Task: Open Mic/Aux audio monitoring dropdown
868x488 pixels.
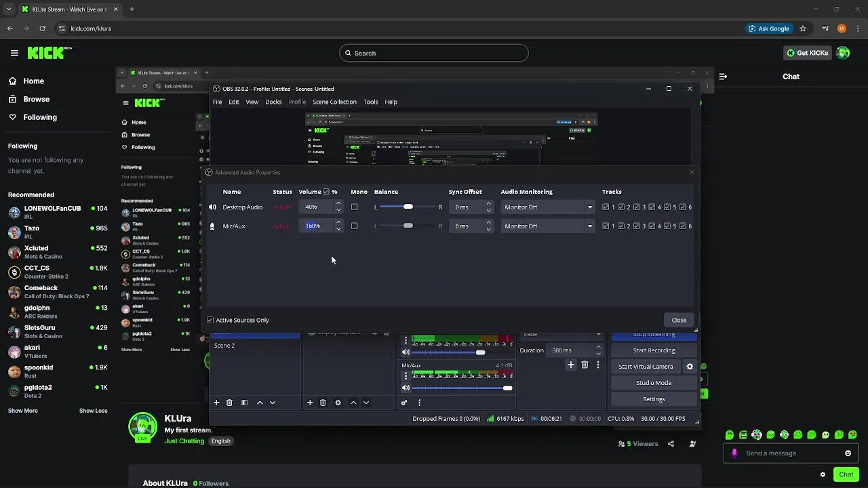Action: 548,226
